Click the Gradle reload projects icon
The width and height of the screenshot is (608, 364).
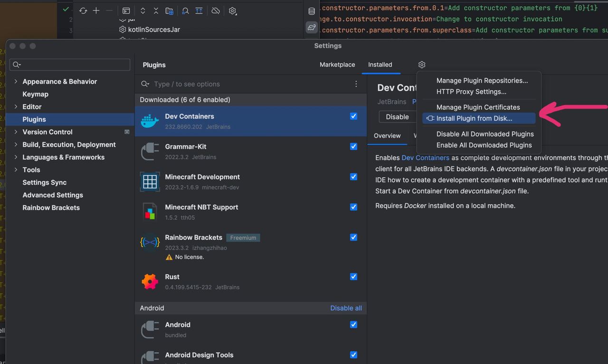click(x=83, y=10)
